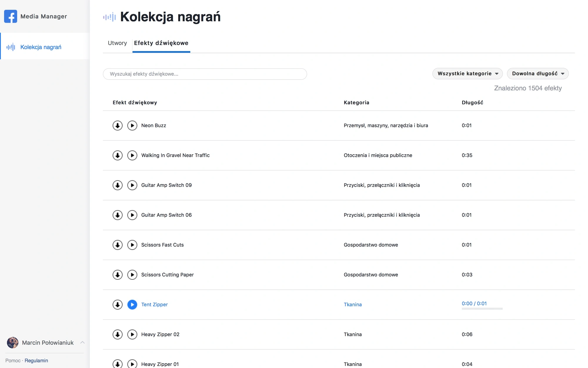The image size is (588, 368).
Task: Click the blue Tkanina category of Tent Zipper
Action: [x=353, y=304]
